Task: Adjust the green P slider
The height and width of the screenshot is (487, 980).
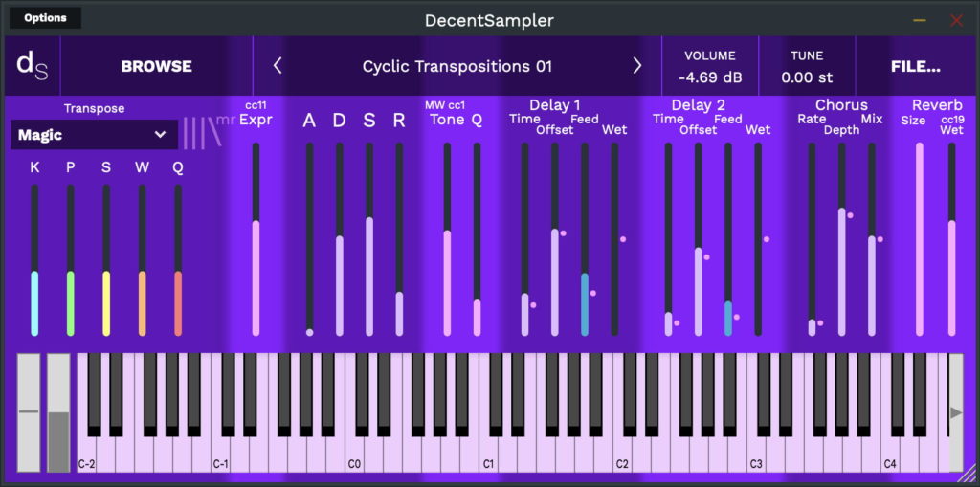Action: pyautogui.click(x=71, y=260)
